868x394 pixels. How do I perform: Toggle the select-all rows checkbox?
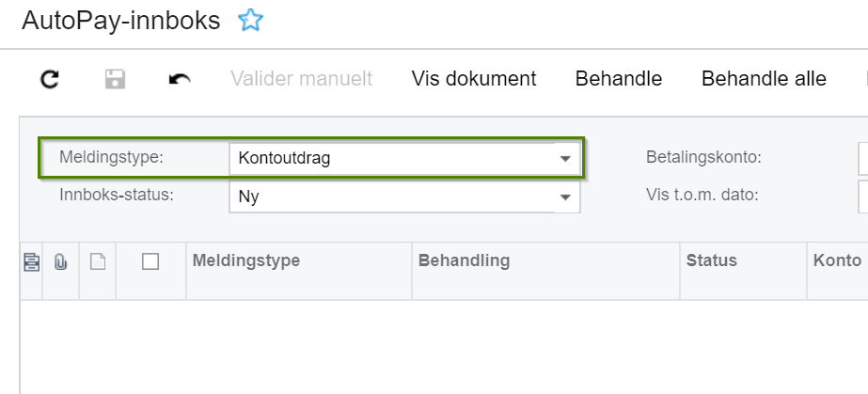coord(150,262)
